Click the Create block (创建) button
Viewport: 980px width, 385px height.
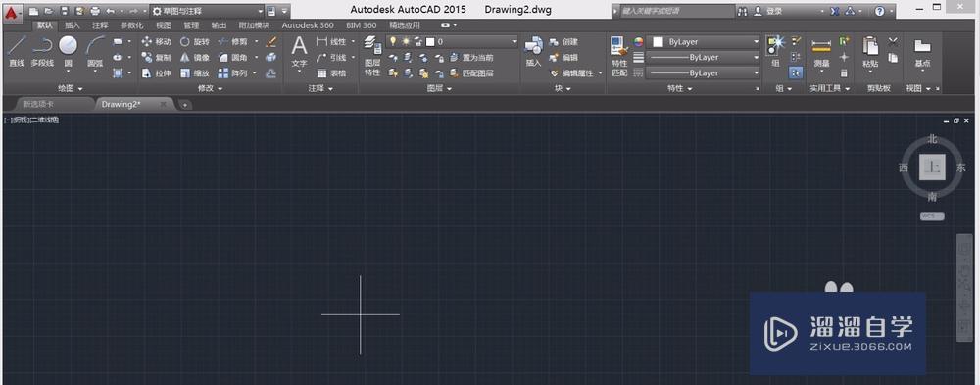point(563,42)
